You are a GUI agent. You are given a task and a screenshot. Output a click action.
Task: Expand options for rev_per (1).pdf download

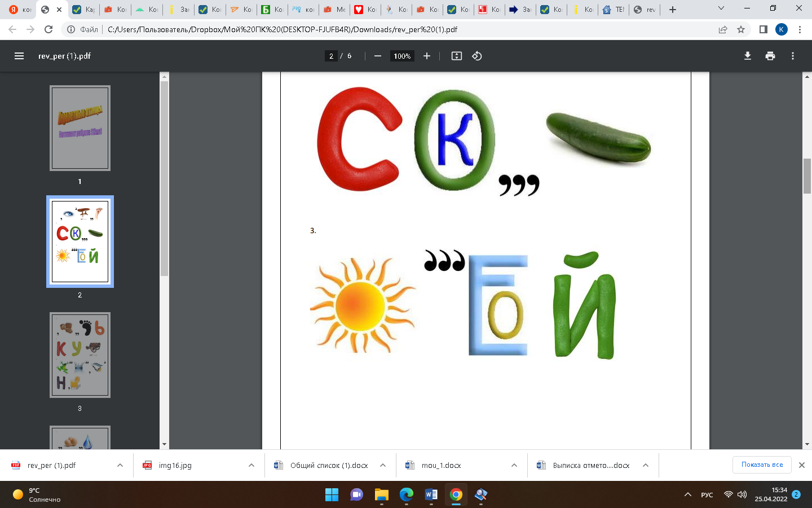click(120, 465)
